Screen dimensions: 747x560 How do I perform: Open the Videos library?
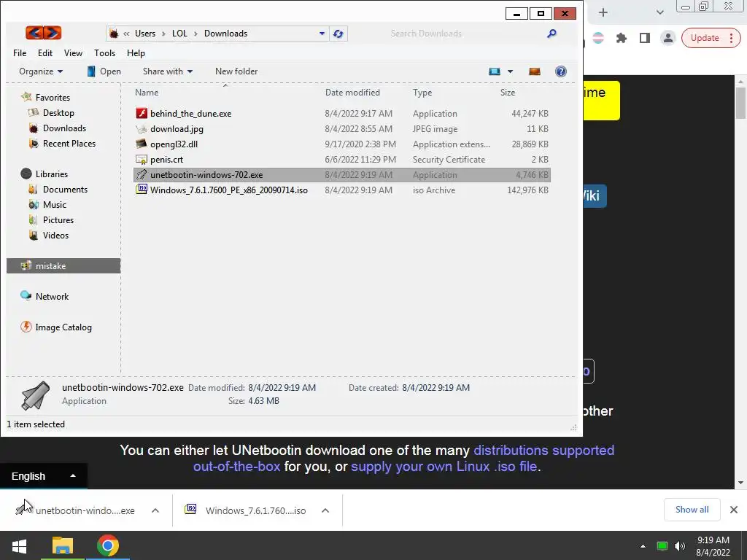pyautogui.click(x=55, y=236)
